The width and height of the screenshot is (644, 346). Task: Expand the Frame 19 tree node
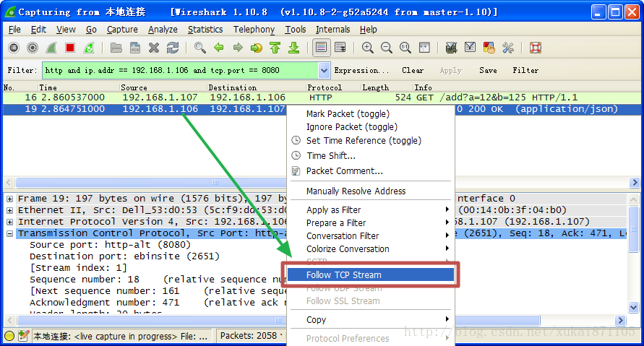[10, 199]
